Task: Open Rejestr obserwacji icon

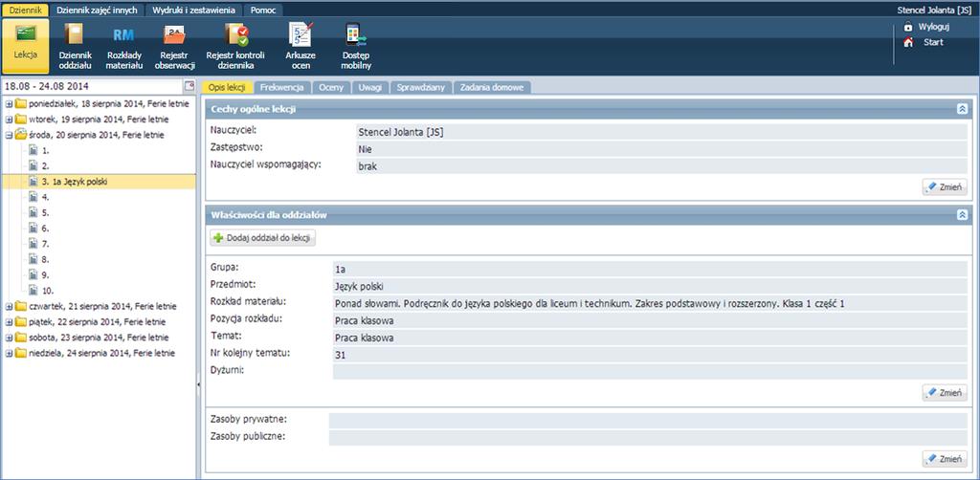Action: coord(174,35)
